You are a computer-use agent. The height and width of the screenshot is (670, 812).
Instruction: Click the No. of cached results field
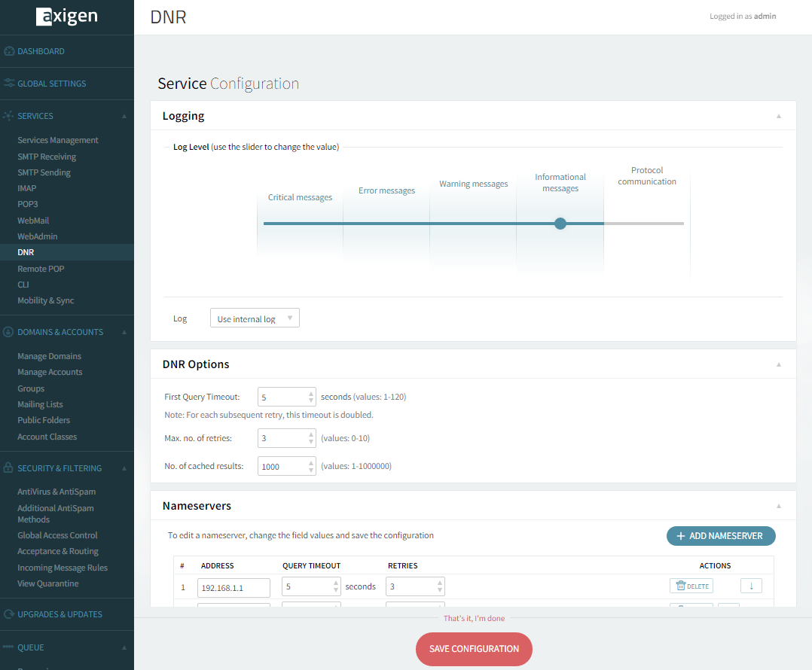tap(282, 466)
